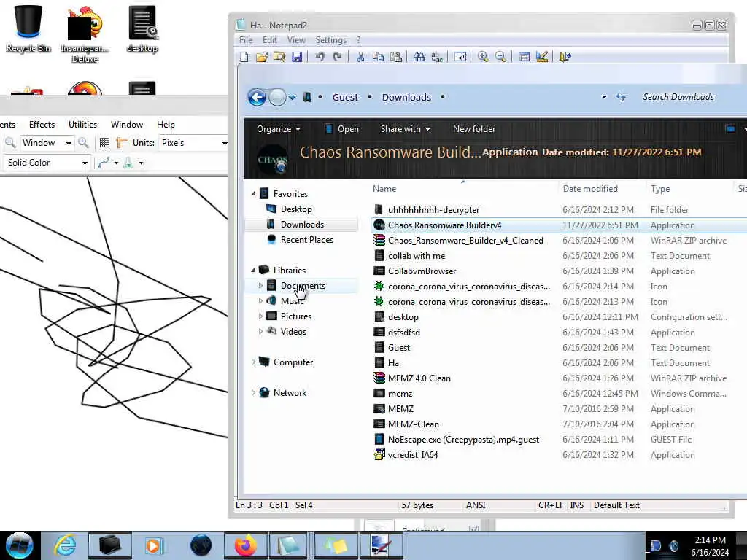The width and height of the screenshot is (747, 560).
Task: Click the Open button in Explorer toolbar
Action: tap(341, 129)
